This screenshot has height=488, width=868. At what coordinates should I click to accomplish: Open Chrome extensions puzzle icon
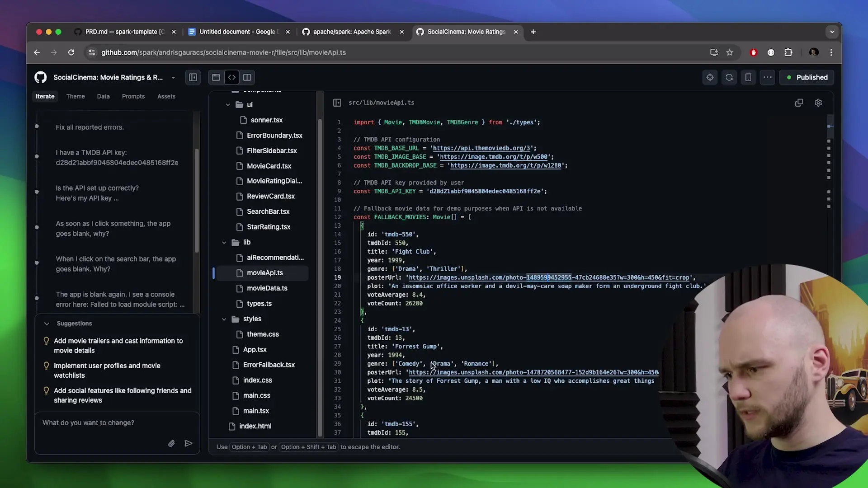coord(788,52)
